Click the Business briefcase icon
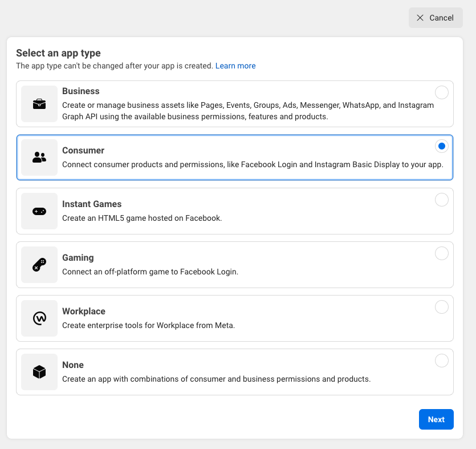This screenshot has width=476, height=449. coord(39,104)
